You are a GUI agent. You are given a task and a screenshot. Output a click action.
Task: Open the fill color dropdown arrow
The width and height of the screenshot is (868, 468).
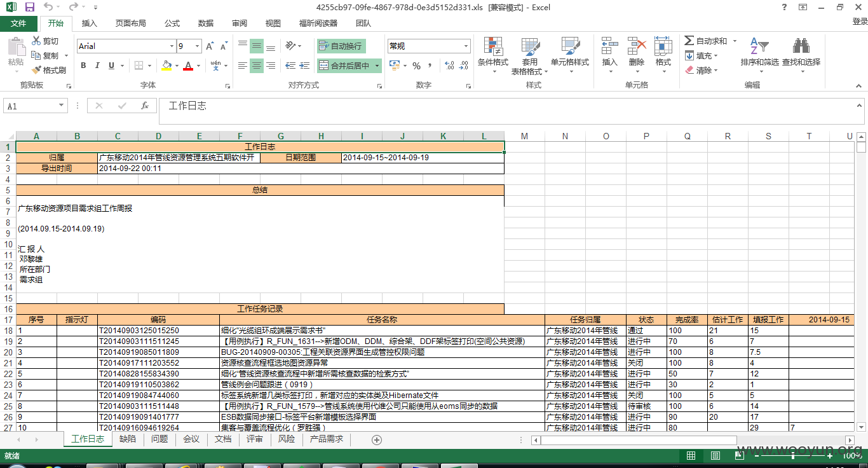(176, 65)
